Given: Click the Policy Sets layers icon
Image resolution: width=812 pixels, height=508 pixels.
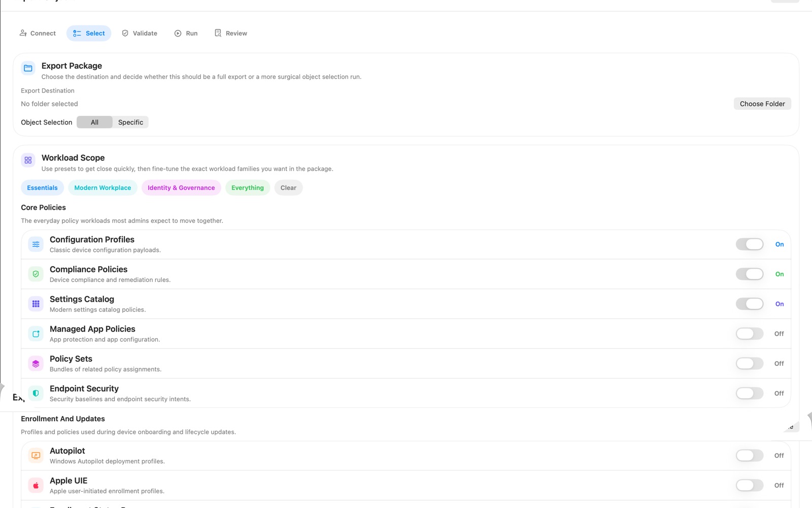Looking at the screenshot, I should pos(36,363).
